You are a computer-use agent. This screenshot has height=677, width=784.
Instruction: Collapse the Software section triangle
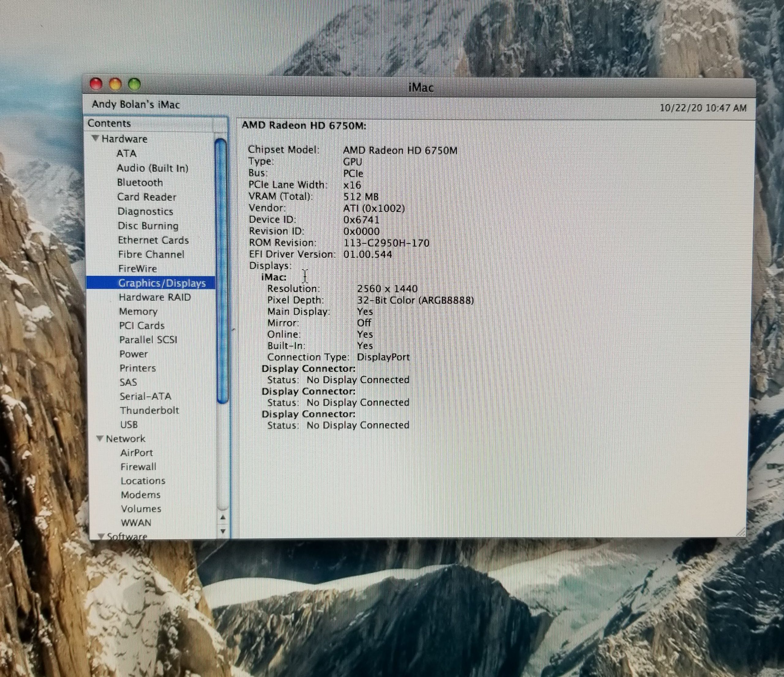pos(101,535)
